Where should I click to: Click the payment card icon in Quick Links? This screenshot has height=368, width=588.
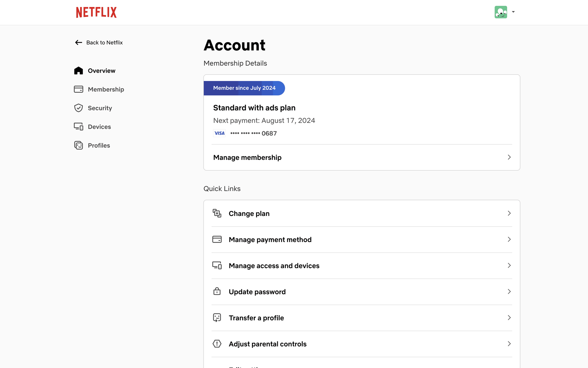coord(217,239)
